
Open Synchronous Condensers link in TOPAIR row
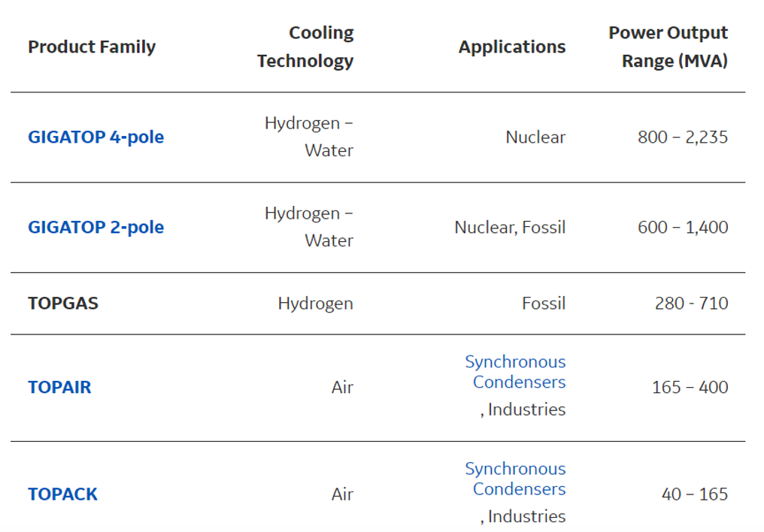[515, 372]
